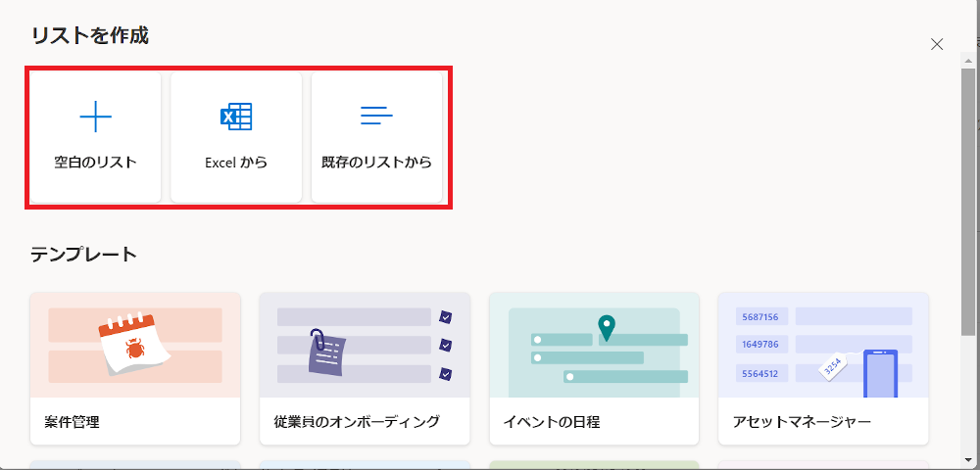Click the リストを作成 dialog title
The image size is (980, 470).
tap(90, 35)
